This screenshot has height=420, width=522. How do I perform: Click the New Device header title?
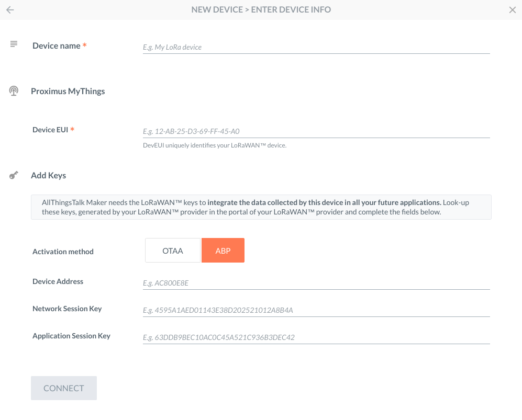click(261, 10)
